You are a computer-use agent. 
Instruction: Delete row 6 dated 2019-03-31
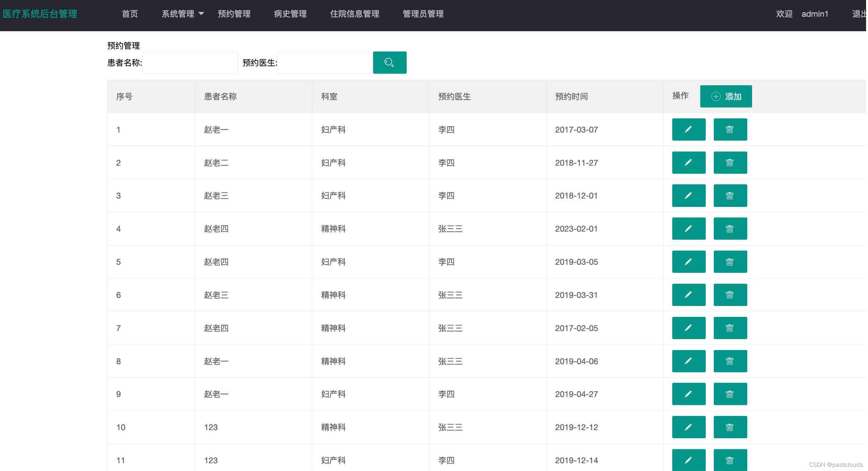[730, 295]
